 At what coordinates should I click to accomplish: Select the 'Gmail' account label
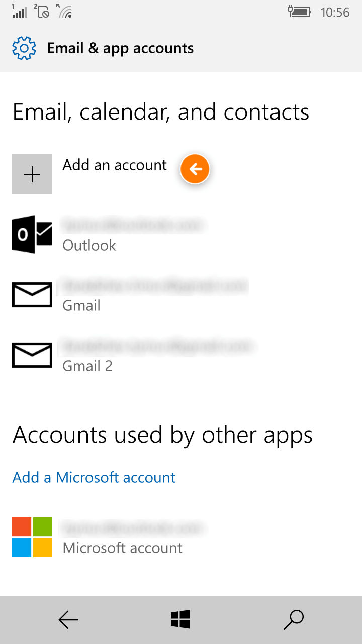(81, 306)
